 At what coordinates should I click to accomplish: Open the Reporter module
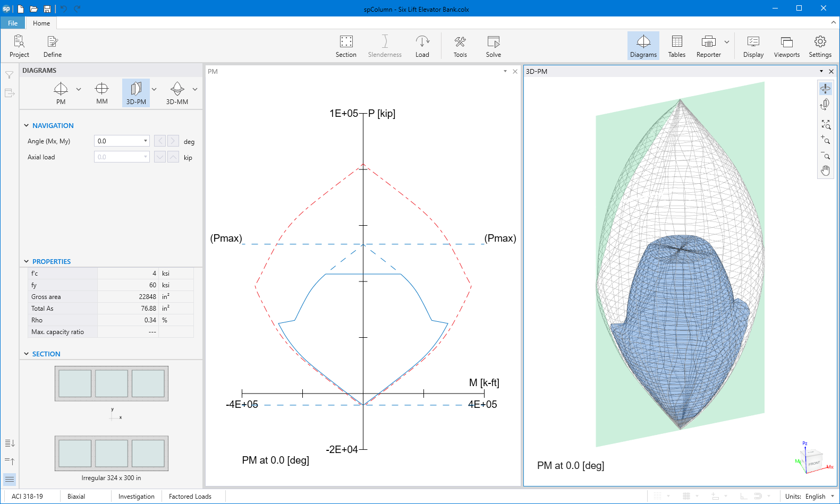tap(708, 46)
